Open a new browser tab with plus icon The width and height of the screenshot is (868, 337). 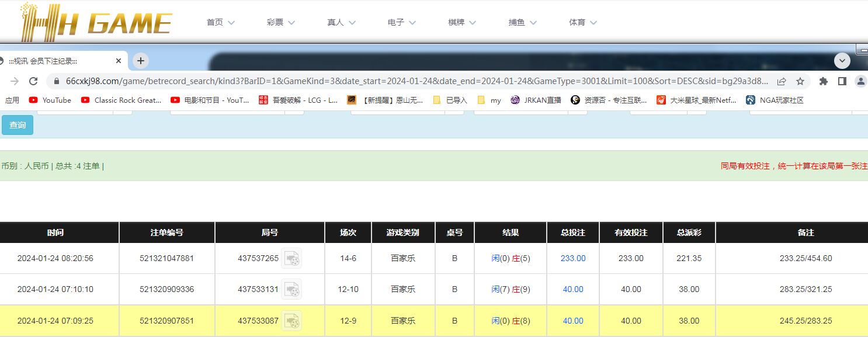141,61
